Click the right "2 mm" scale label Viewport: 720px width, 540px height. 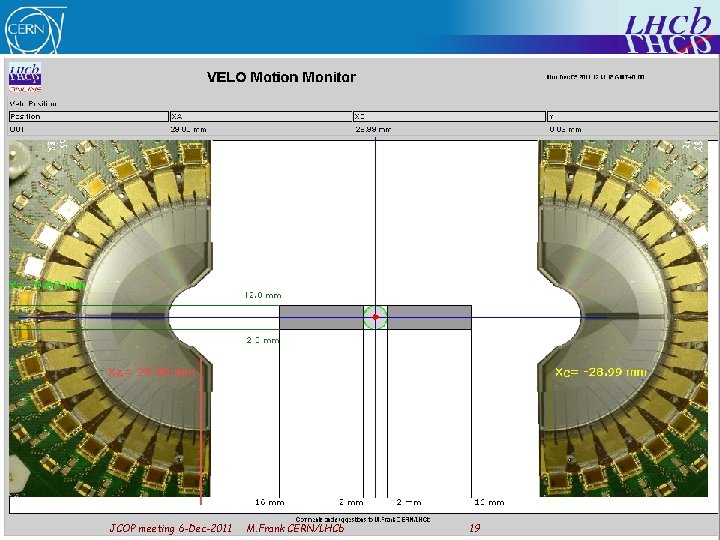[x=409, y=502]
